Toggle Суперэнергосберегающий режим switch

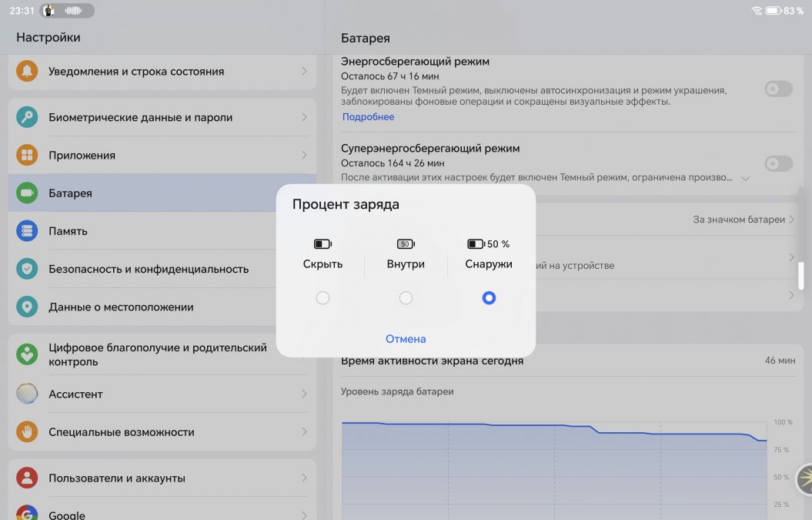(x=779, y=163)
